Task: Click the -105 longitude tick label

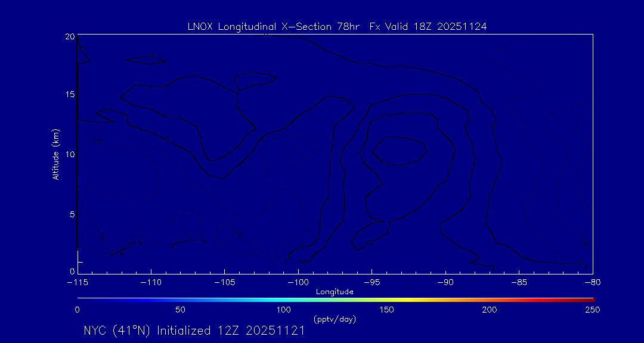Action: point(224,282)
